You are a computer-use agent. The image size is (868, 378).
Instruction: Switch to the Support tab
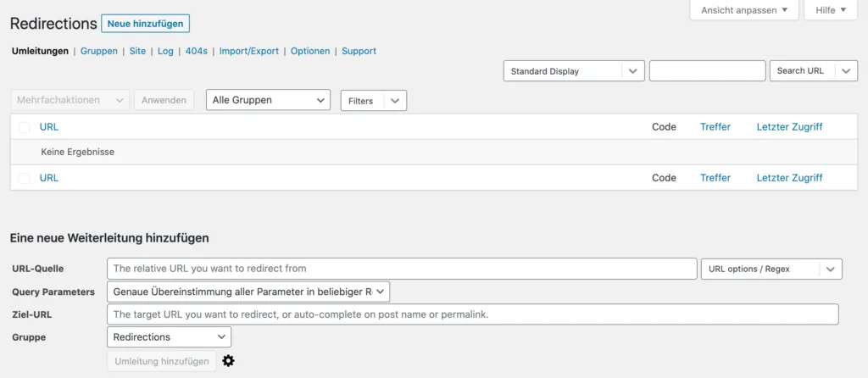click(359, 51)
